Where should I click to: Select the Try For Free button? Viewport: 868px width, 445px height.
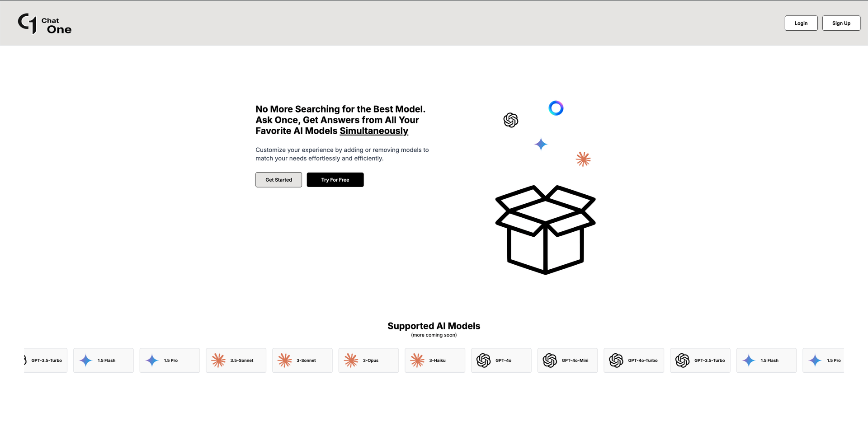click(x=335, y=180)
